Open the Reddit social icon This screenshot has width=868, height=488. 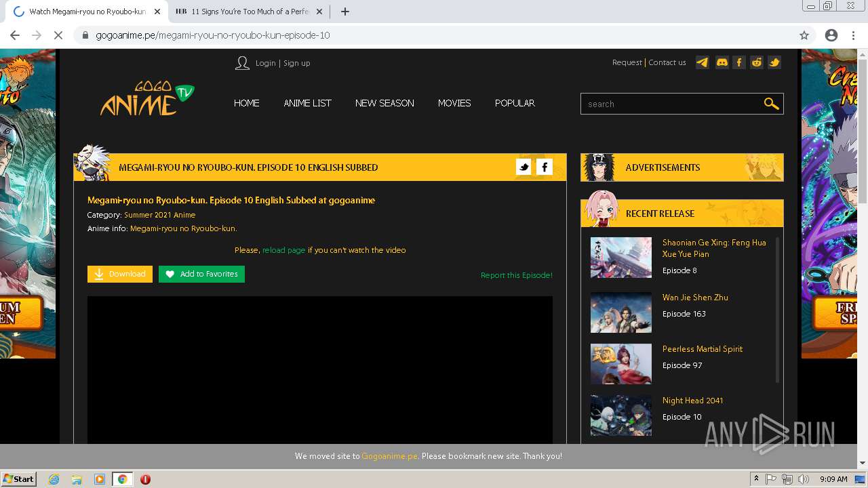click(757, 62)
